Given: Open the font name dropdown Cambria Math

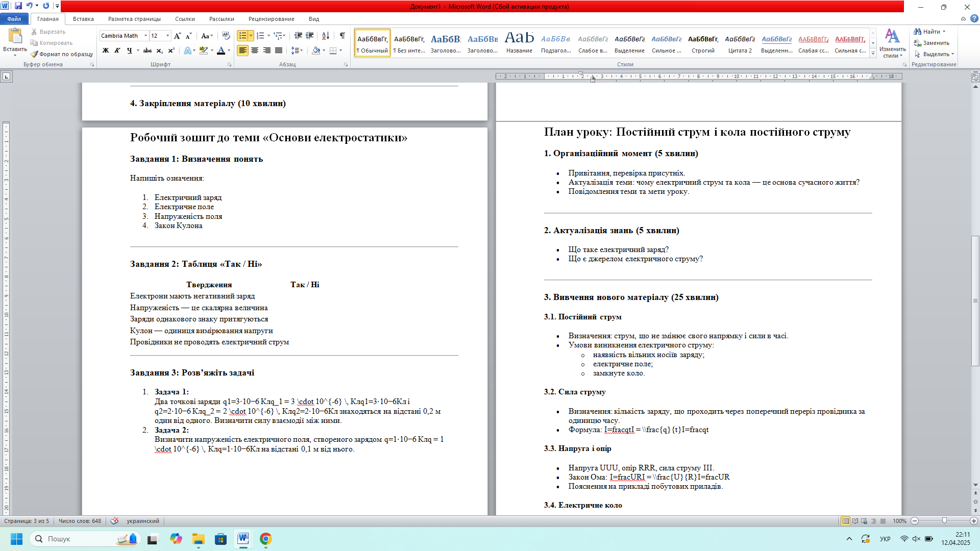Looking at the screenshot, I should pos(145,36).
